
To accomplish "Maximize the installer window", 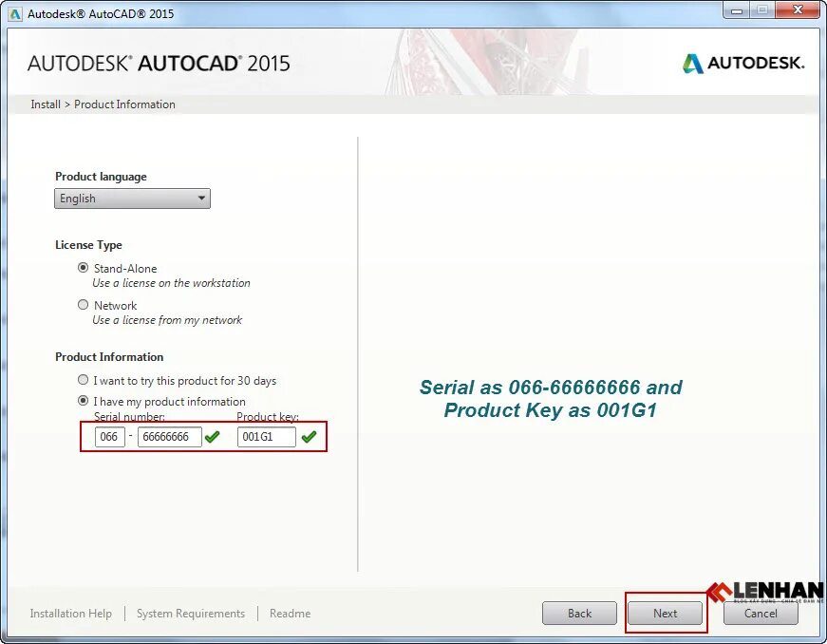I will coord(762,10).
